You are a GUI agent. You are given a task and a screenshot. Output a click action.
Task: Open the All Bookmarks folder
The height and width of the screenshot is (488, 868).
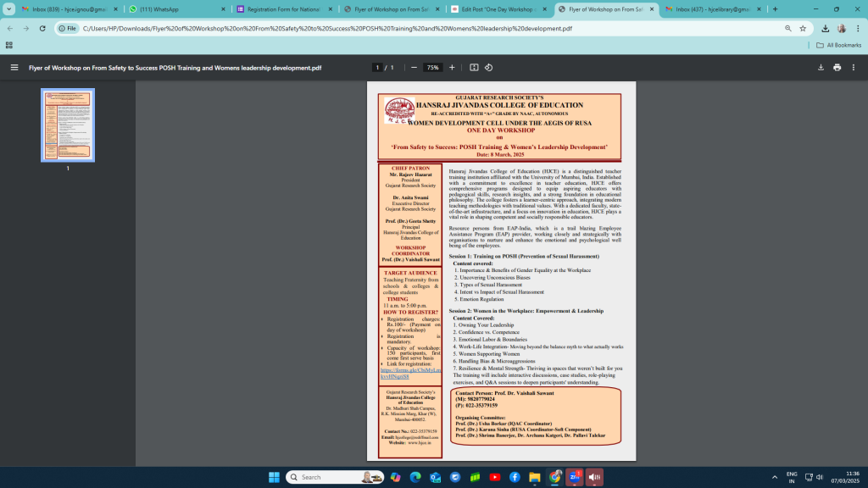[x=839, y=45]
